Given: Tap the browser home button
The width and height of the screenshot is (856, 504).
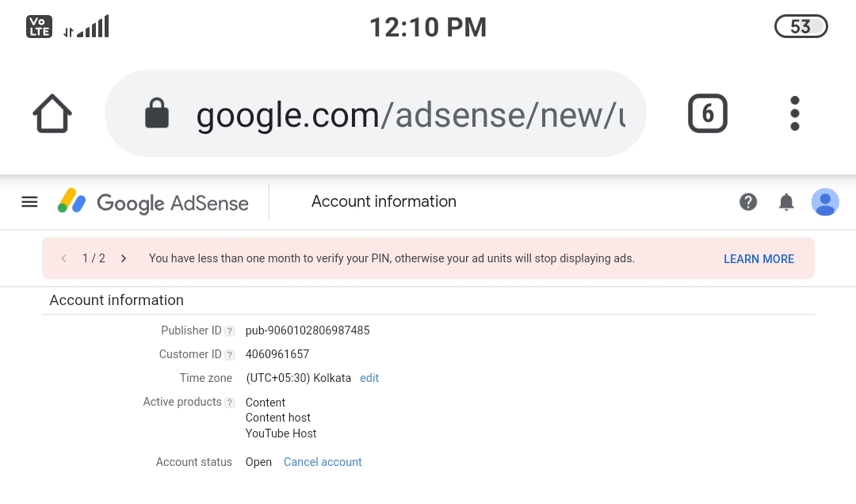Looking at the screenshot, I should (x=52, y=113).
